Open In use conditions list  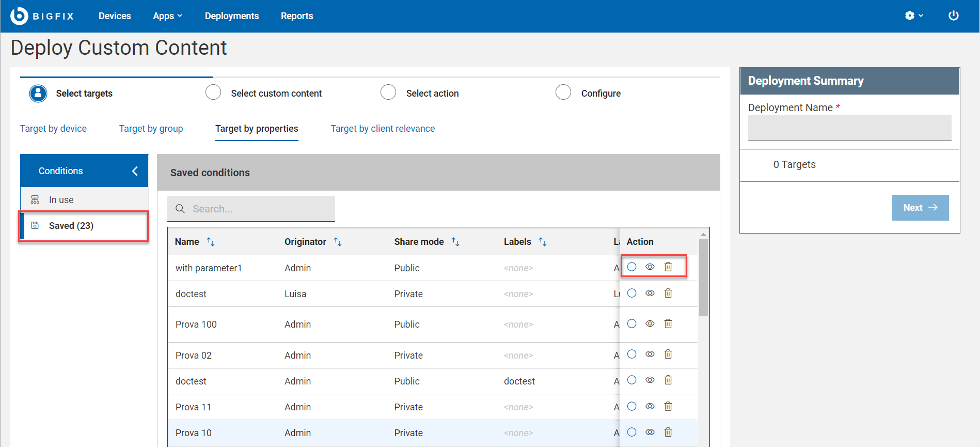61,200
